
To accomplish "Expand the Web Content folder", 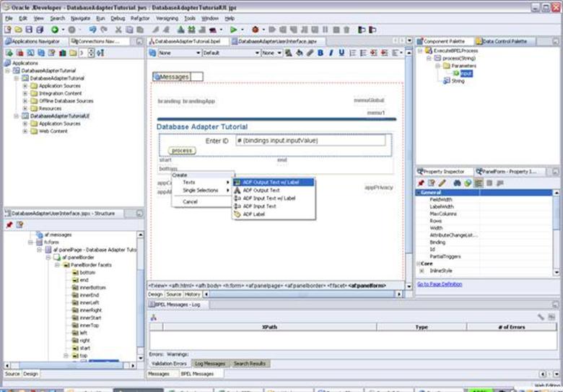I will click(25, 131).
